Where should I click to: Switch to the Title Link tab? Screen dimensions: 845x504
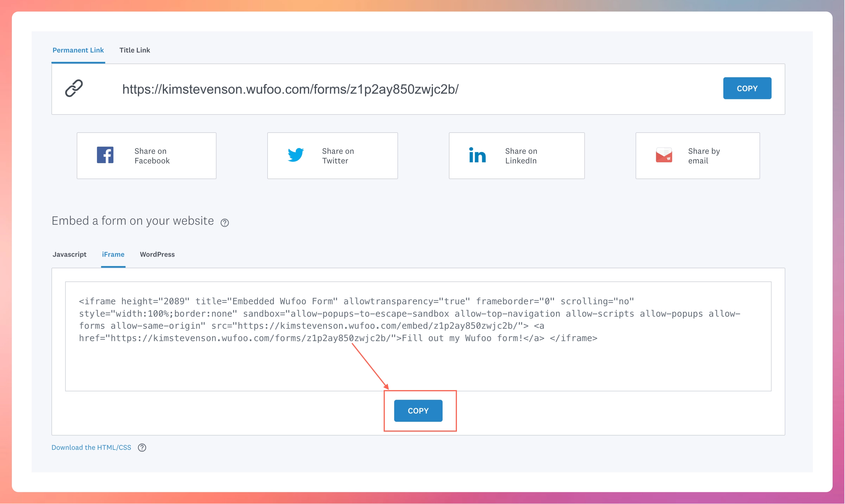click(135, 50)
